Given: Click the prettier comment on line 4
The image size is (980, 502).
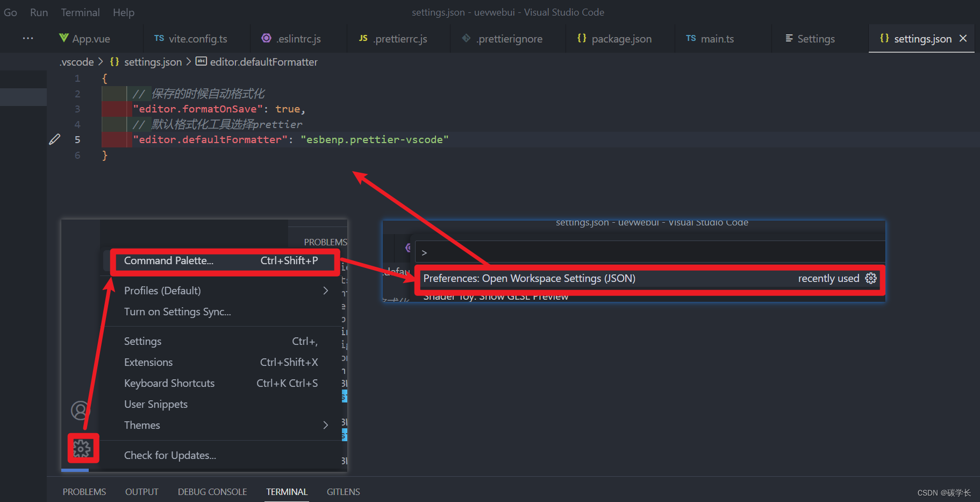Looking at the screenshot, I should pyautogui.click(x=217, y=124).
